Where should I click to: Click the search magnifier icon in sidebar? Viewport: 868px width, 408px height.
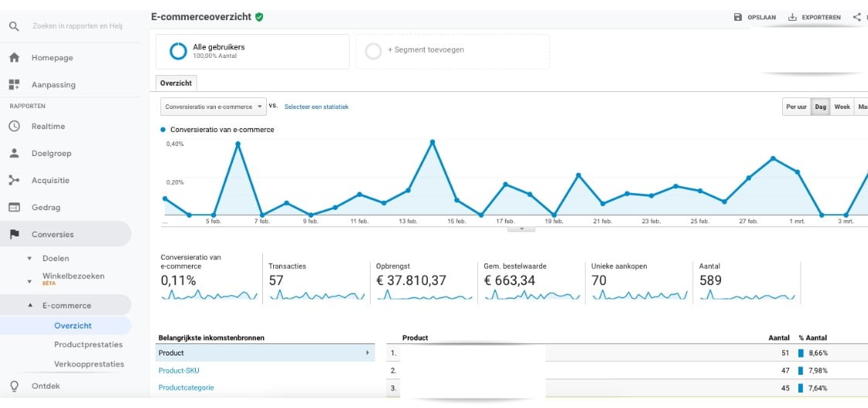14,26
